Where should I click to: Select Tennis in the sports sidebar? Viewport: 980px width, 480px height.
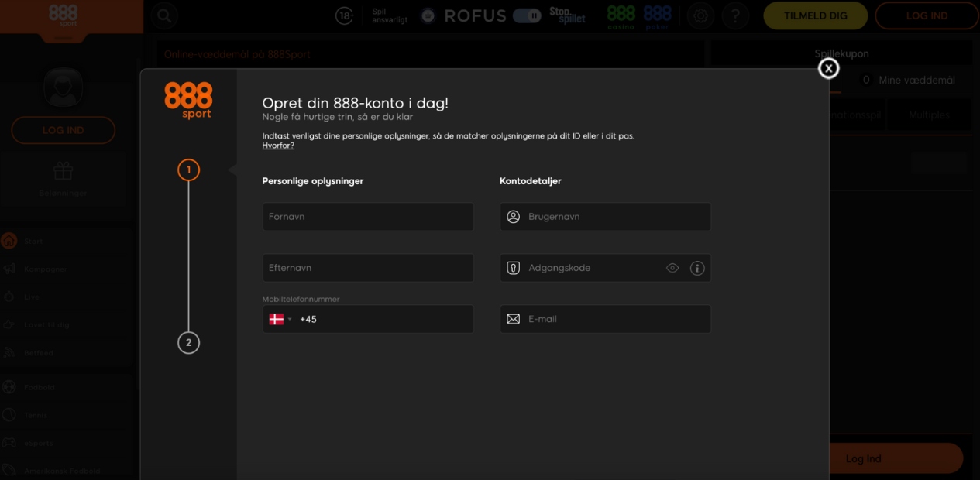click(36, 415)
